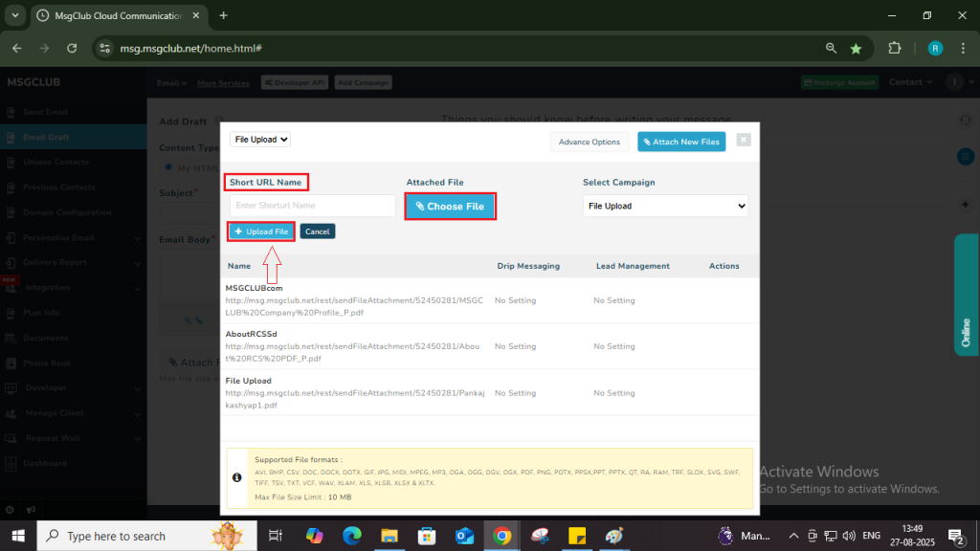Click the Choose File button

[450, 207]
